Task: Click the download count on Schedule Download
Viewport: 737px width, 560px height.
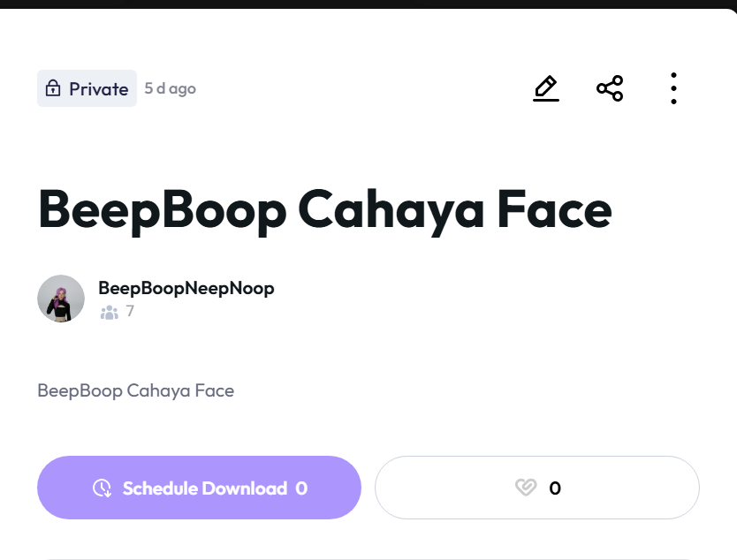Action: 301,488
